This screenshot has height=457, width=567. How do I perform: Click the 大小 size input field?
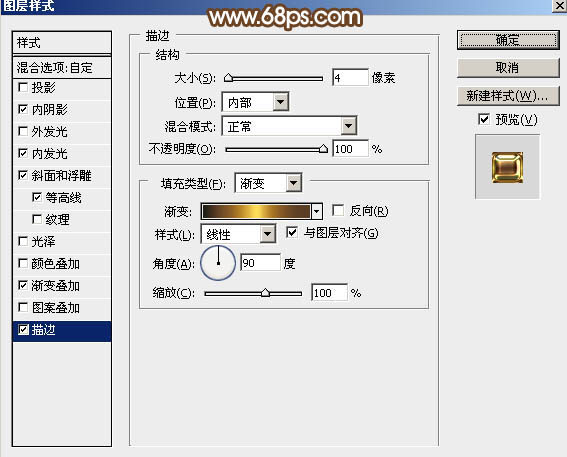point(350,77)
